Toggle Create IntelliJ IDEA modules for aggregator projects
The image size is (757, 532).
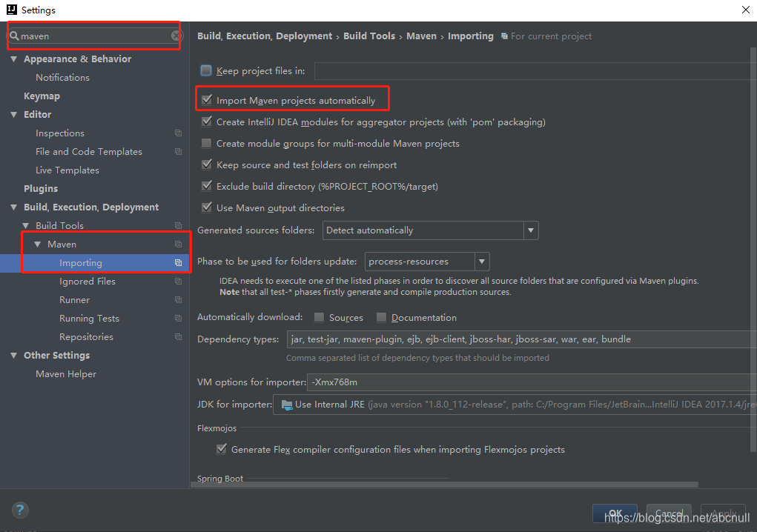tap(207, 122)
